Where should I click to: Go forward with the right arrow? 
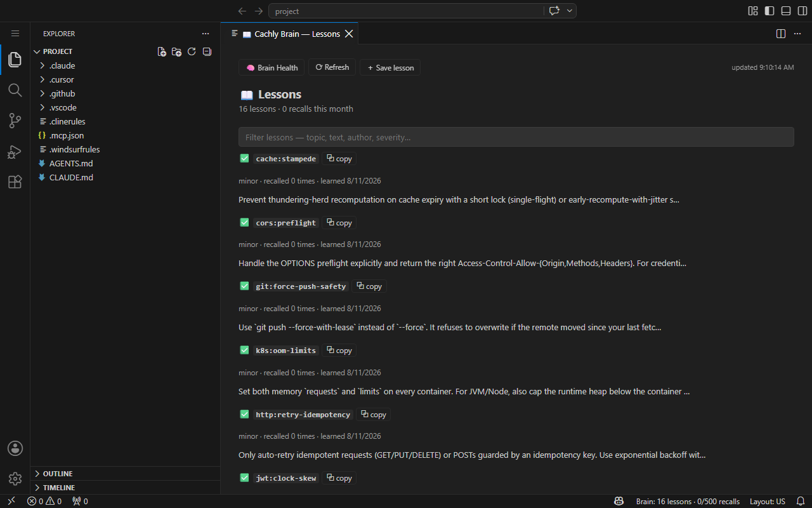258,11
